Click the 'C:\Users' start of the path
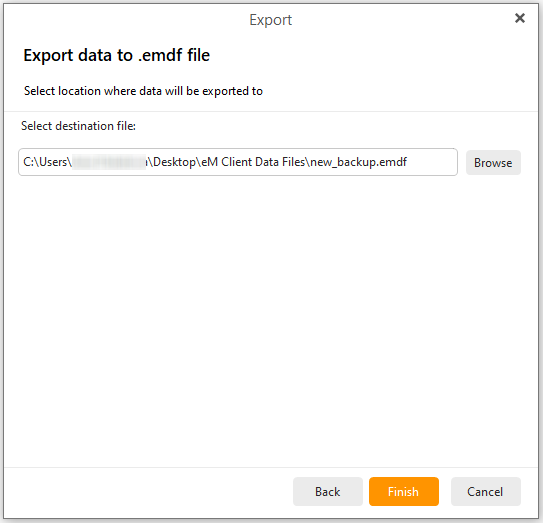Screen dimensions: 543x523 (45, 162)
